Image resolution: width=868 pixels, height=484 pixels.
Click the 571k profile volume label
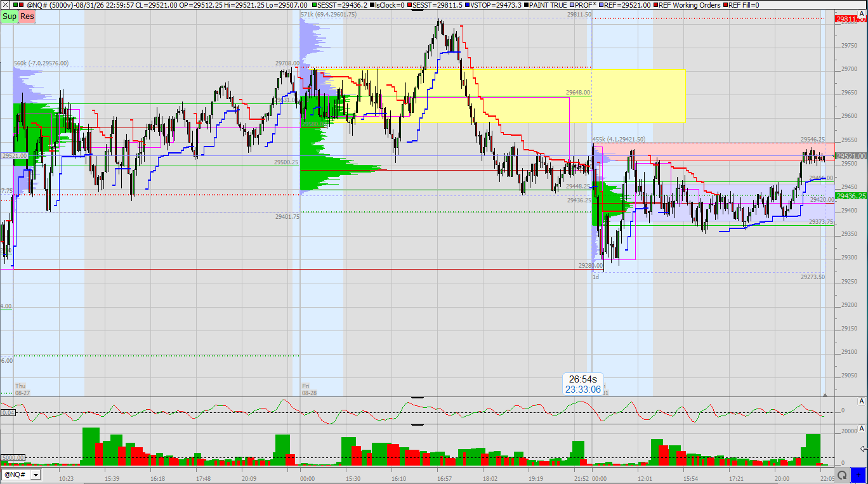click(x=329, y=14)
